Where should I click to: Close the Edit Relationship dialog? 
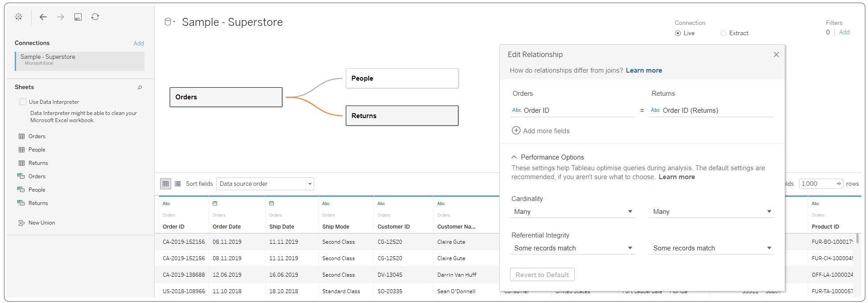tap(776, 54)
